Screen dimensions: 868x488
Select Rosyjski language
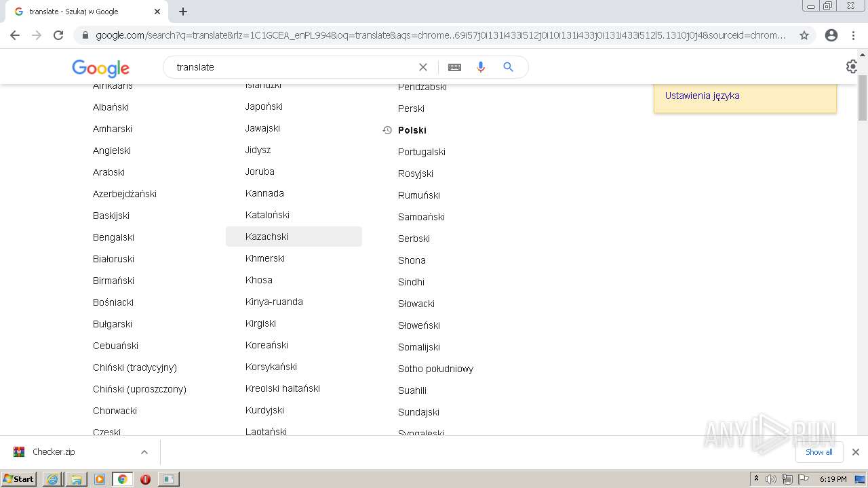tap(416, 174)
